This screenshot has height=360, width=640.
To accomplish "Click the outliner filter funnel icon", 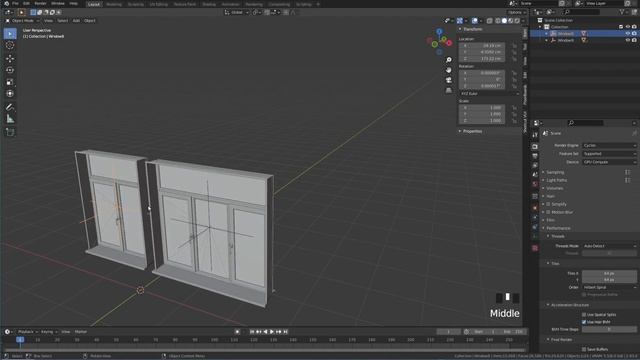I will [622, 12].
